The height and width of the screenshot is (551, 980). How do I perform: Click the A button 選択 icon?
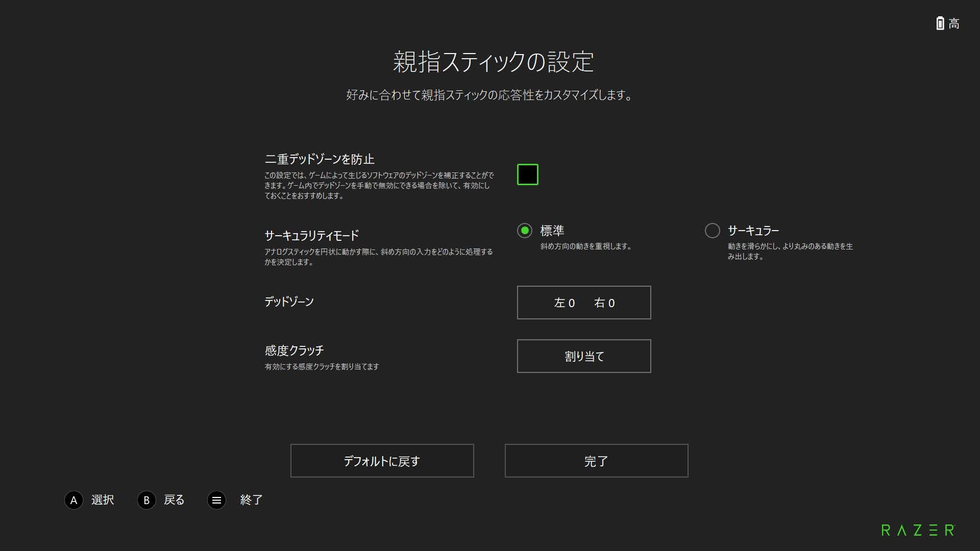tap(74, 500)
